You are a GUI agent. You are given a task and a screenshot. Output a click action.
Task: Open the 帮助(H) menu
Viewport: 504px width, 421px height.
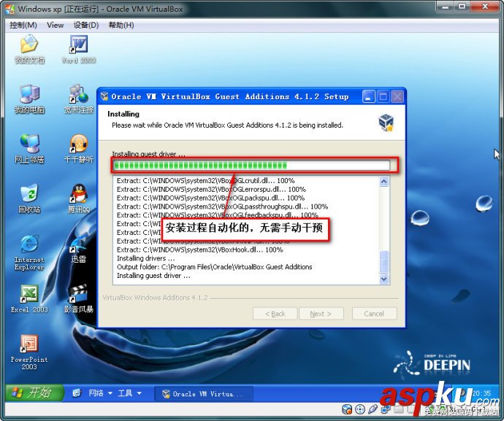[121, 25]
